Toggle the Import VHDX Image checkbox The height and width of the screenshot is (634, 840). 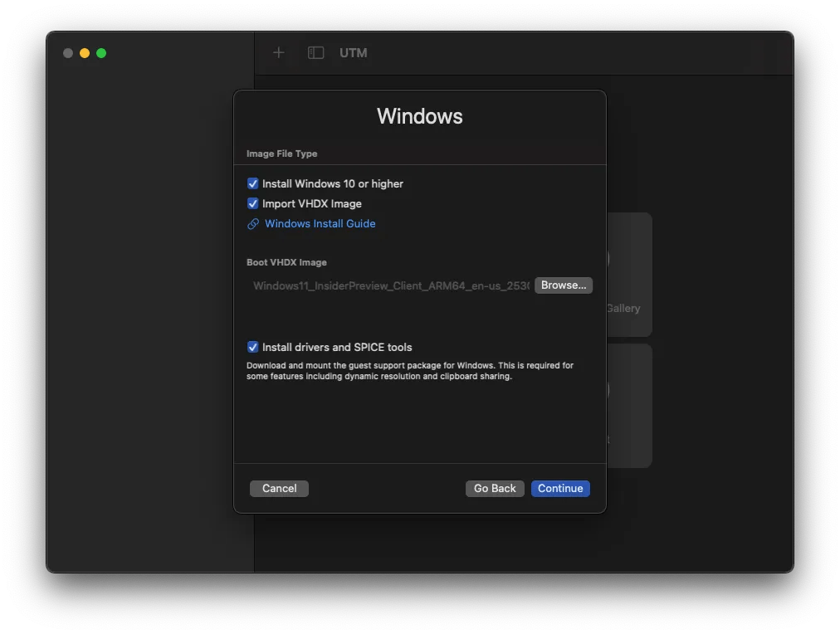click(x=252, y=203)
